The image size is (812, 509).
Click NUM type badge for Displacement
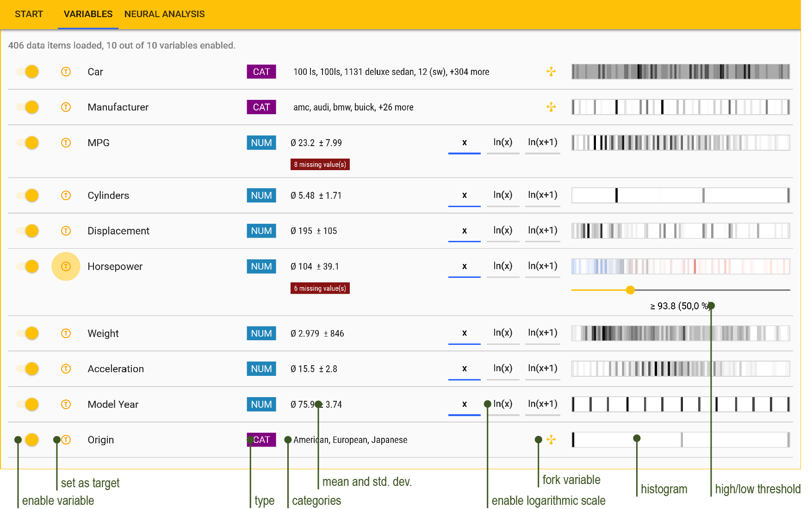coord(261,231)
